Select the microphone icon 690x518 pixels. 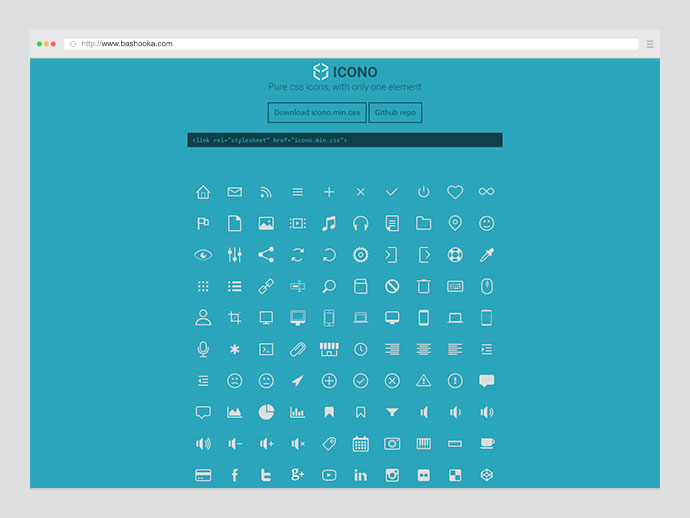pyautogui.click(x=203, y=349)
